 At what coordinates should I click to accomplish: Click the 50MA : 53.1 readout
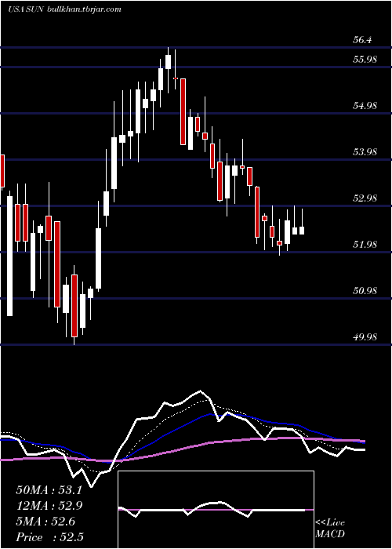tap(49, 490)
